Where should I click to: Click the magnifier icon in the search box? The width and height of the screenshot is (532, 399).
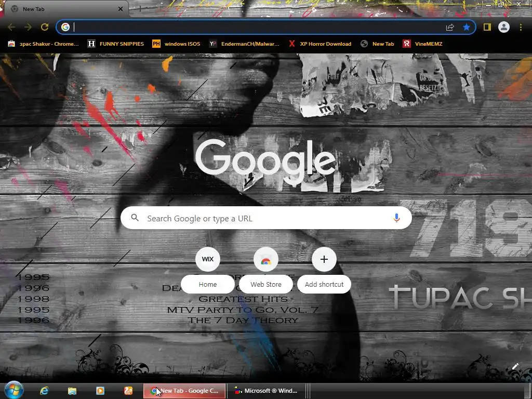tap(135, 218)
